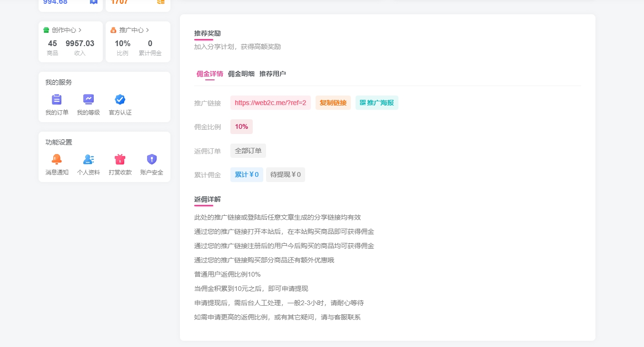Expand 创作中心 via its chevron

click(x=79, y=30)
